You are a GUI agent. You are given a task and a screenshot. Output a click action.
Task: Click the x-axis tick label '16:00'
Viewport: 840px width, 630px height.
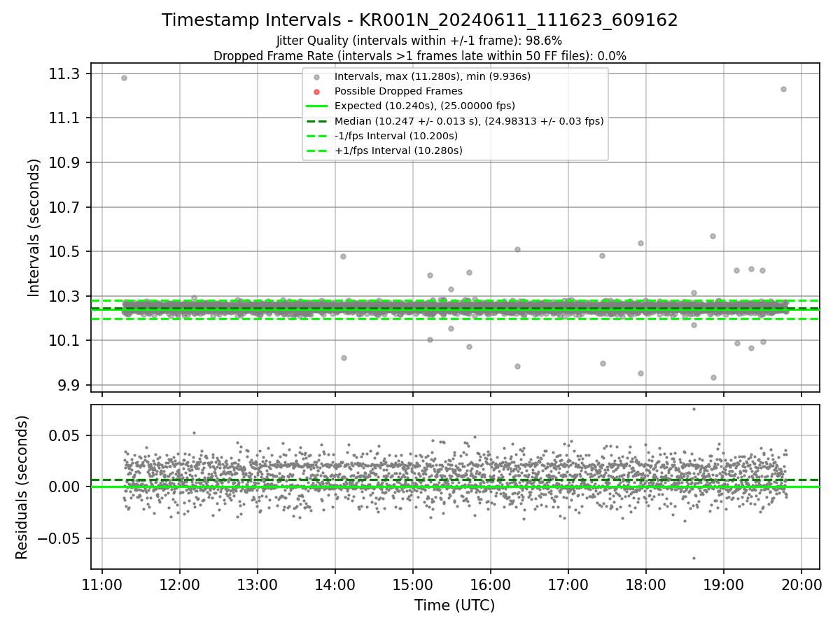pos(490,584)
